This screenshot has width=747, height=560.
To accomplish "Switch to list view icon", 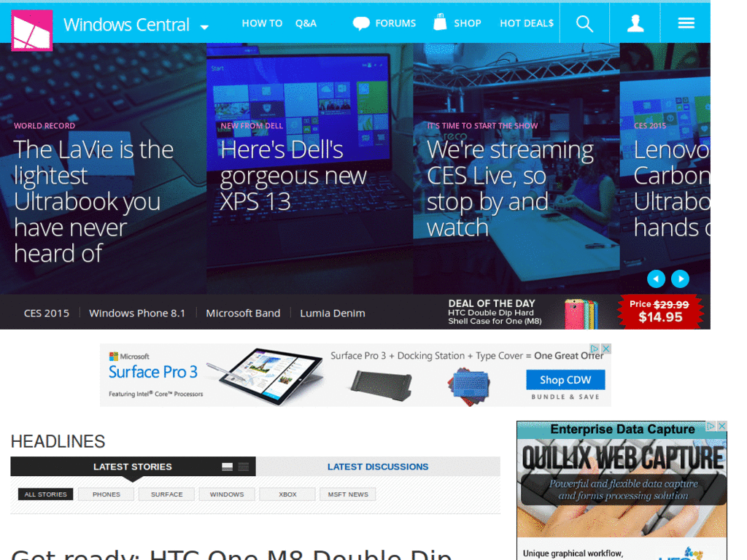I will (x=244, y=467).
